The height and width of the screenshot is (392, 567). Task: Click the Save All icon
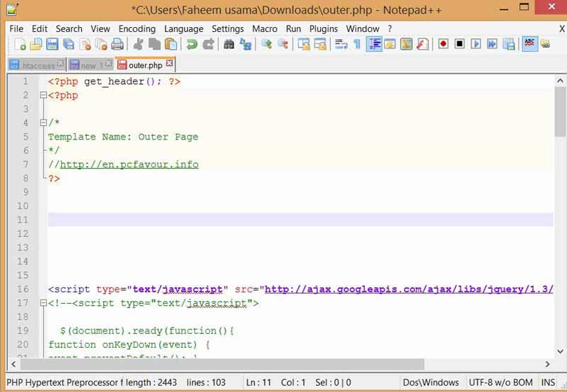tap(68, 44)
